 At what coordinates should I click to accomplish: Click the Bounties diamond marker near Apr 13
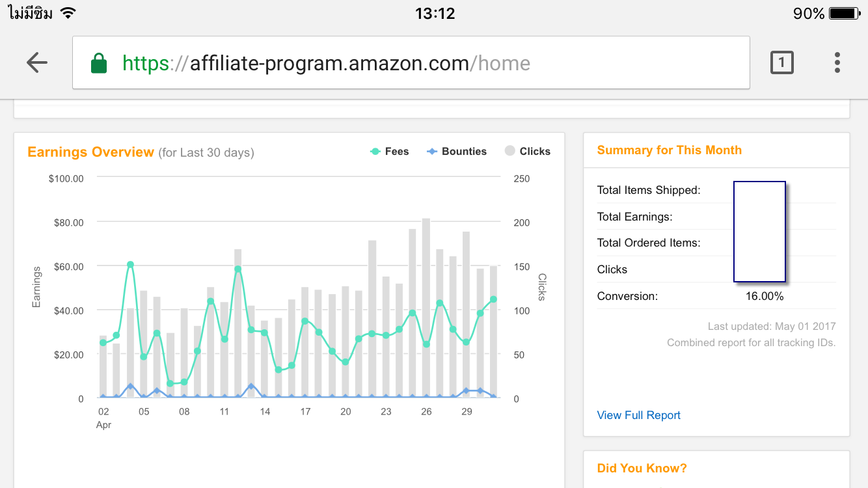tap(251, 386)
